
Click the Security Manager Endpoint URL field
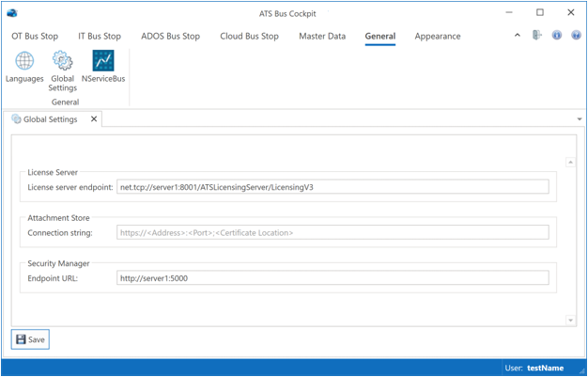pos(332,277)
